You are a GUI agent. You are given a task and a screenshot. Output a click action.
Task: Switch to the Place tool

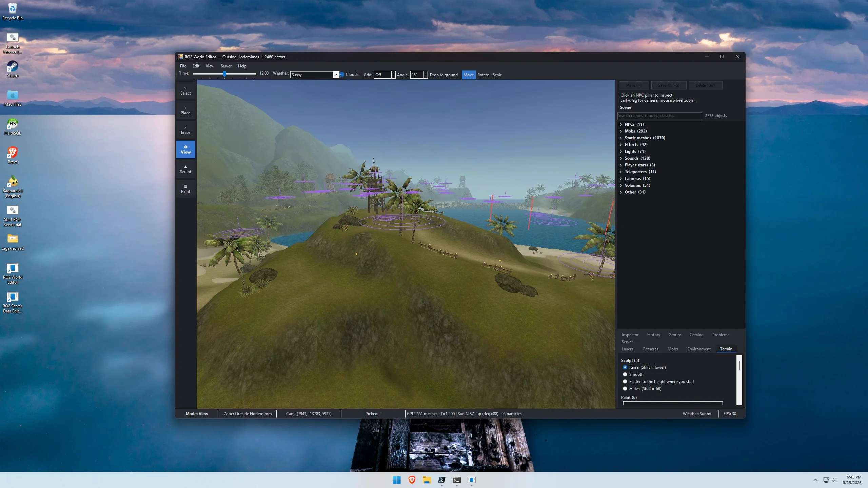pyautogui.click(x=185, y=110)
